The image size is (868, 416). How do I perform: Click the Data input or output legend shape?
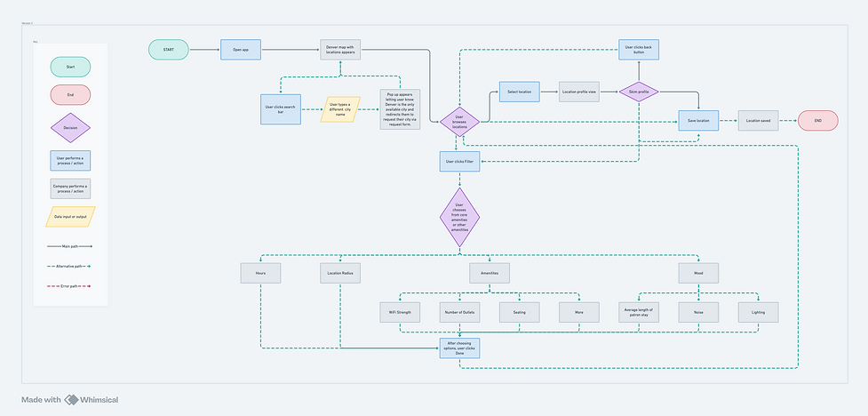point(70,217)
